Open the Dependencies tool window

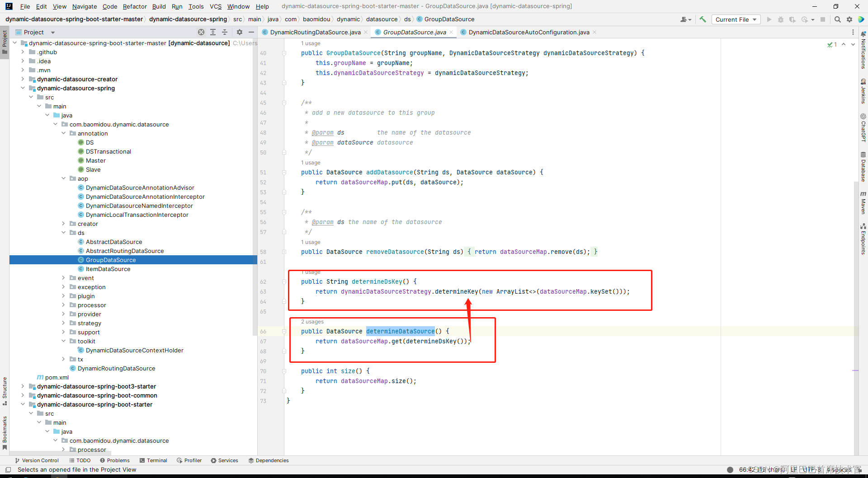pos(269,460)
